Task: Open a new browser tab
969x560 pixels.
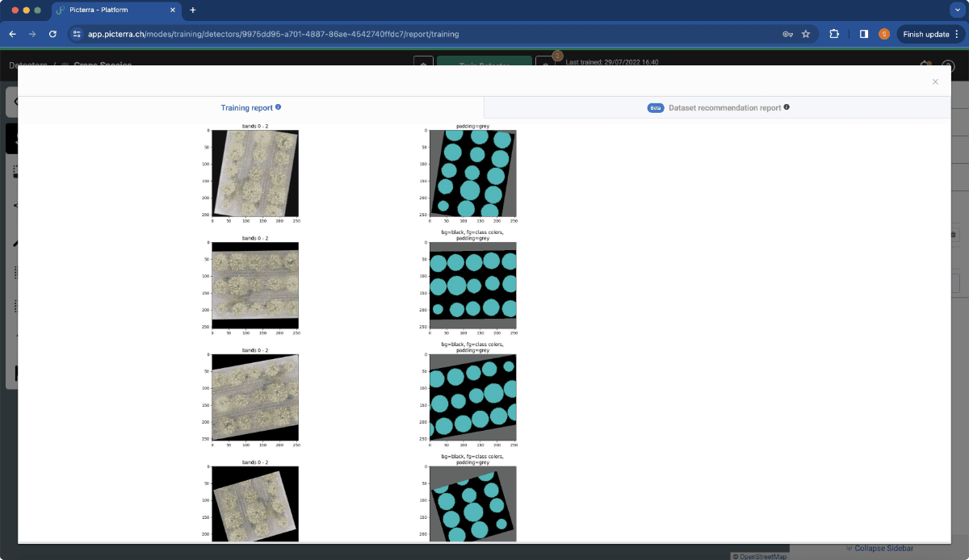Action: [192, 10]
